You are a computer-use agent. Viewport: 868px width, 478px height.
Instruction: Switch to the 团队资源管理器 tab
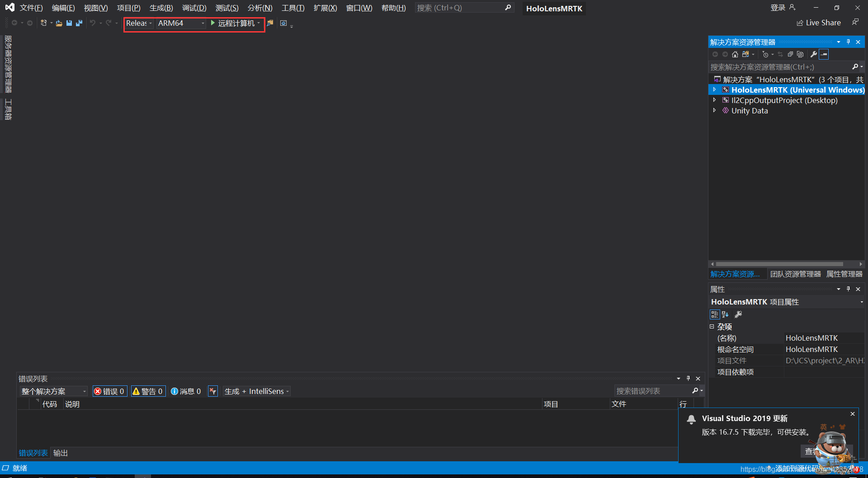[795, 274]
